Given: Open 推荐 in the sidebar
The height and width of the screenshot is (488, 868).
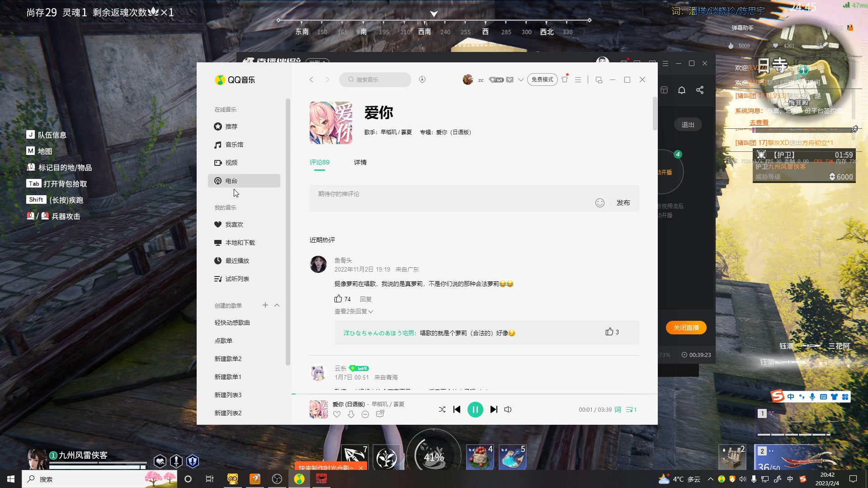Looking at the screenshot, I should click(244, 127).
